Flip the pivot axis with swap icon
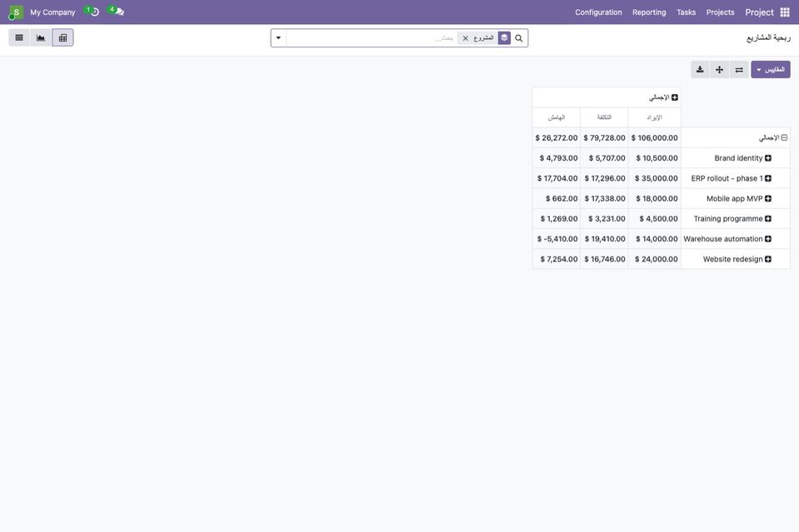 [739, 70]
